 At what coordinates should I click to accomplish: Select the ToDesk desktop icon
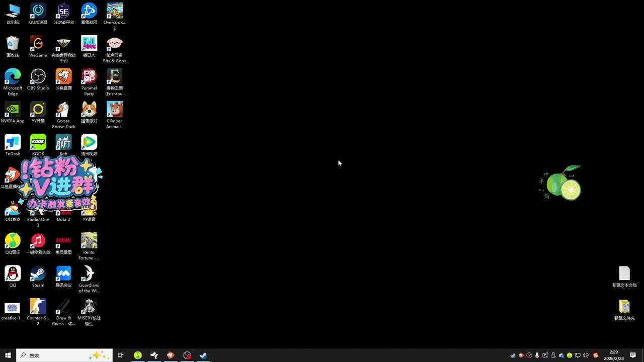tap(13, 143)
